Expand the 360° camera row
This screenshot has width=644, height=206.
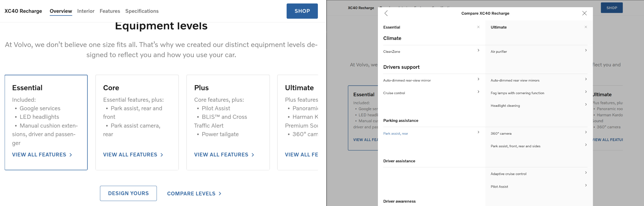coord(586,132)
